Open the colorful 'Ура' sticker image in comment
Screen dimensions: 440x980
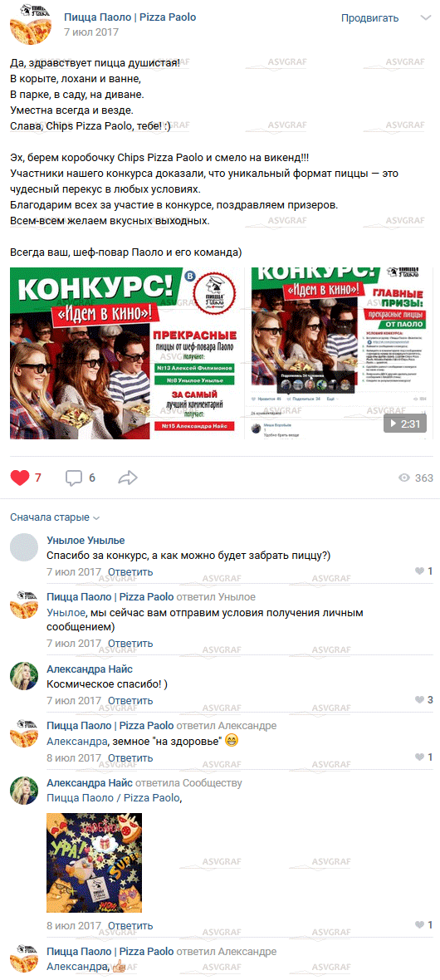tap(95, 863)
